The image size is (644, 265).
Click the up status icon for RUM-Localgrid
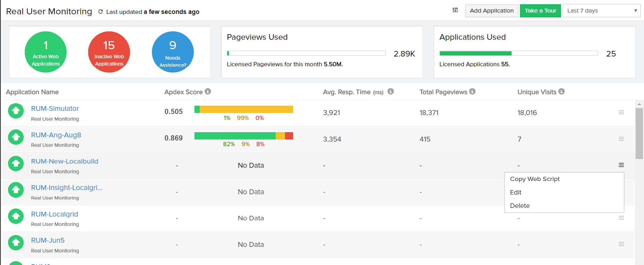click(16, 216)
